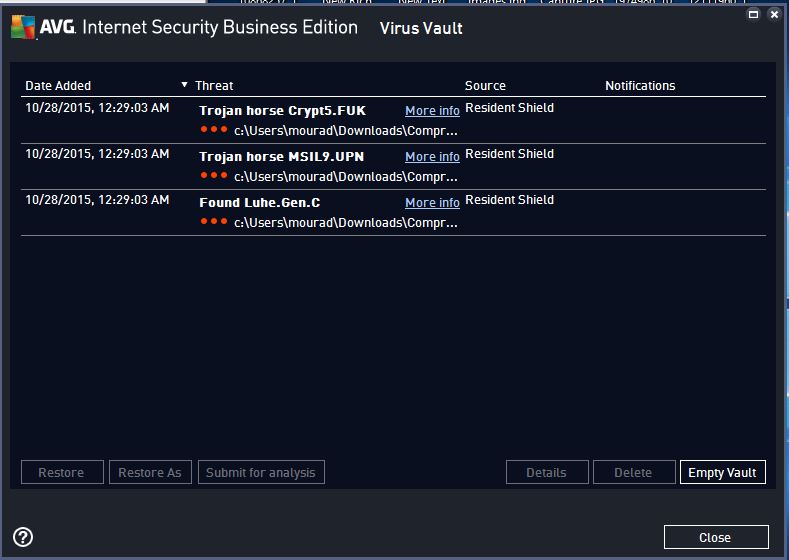Sort by the Date Added column
This screenshot has height=560, width=789.
click(x=58, y=86)
